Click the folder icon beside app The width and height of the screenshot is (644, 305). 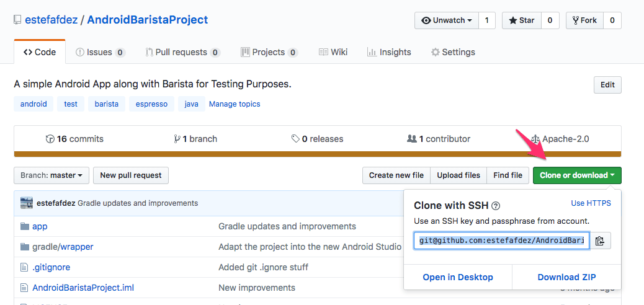tap(25, 226)
